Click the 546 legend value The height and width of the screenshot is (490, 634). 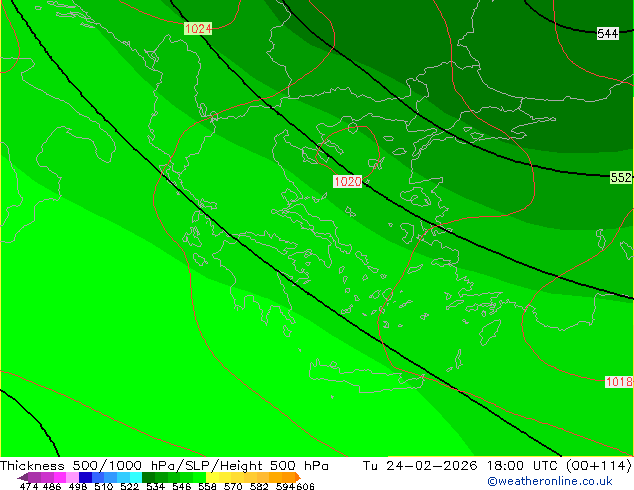(182, 486)
